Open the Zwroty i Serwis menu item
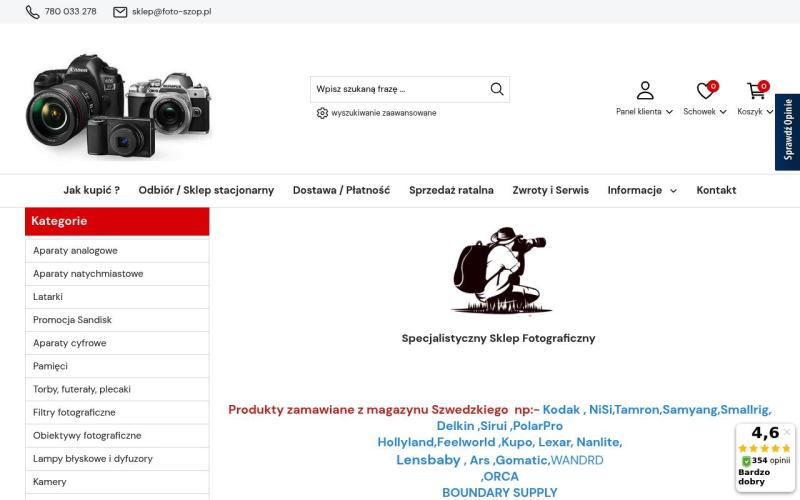The image size is (800, 500). pos(550,190)
